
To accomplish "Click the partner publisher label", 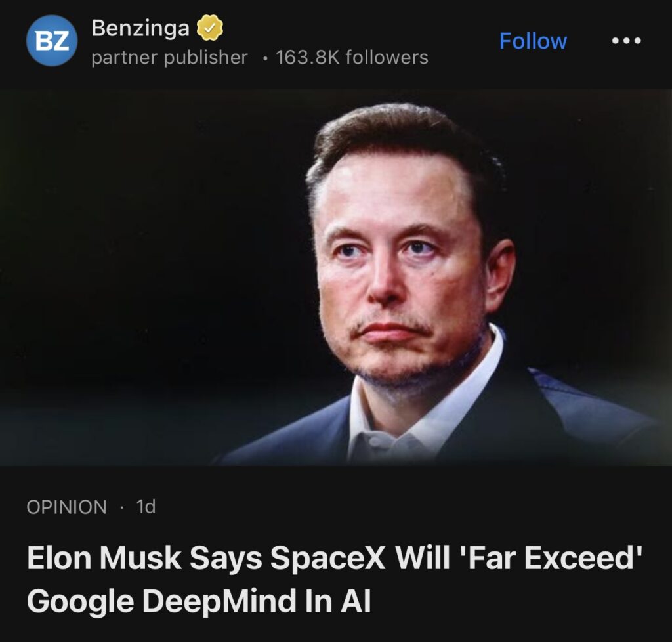I will (x=169, y=57).
